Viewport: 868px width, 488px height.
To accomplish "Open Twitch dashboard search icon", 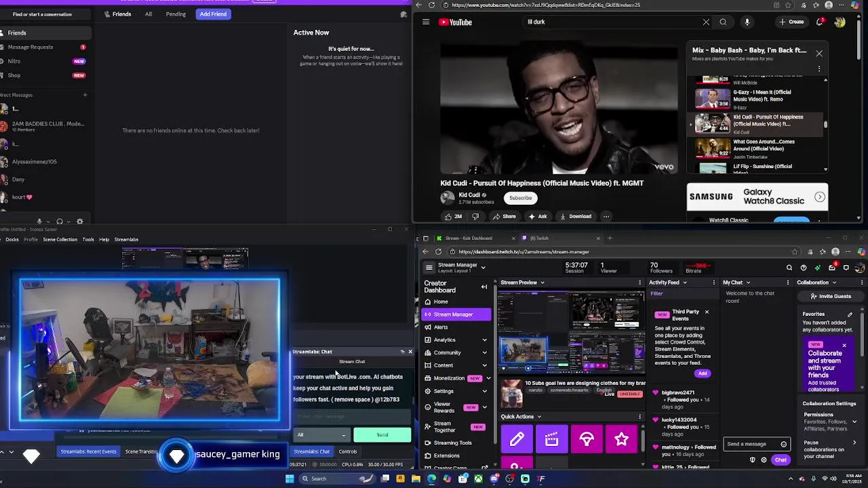I will pos(789,268).
